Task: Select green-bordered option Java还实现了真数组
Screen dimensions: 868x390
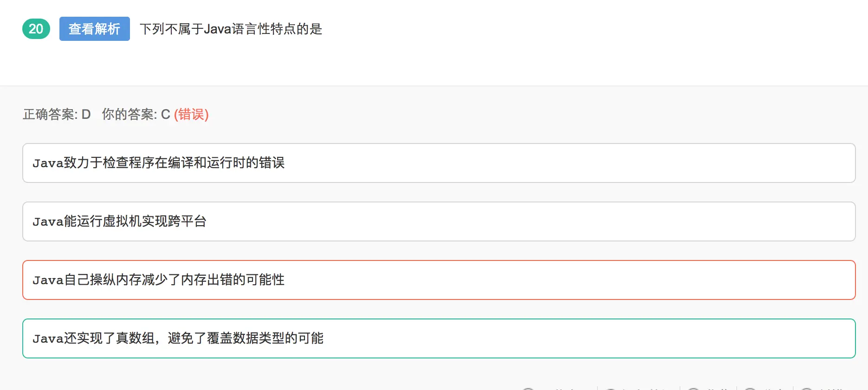Action: (x=178, y=338)
